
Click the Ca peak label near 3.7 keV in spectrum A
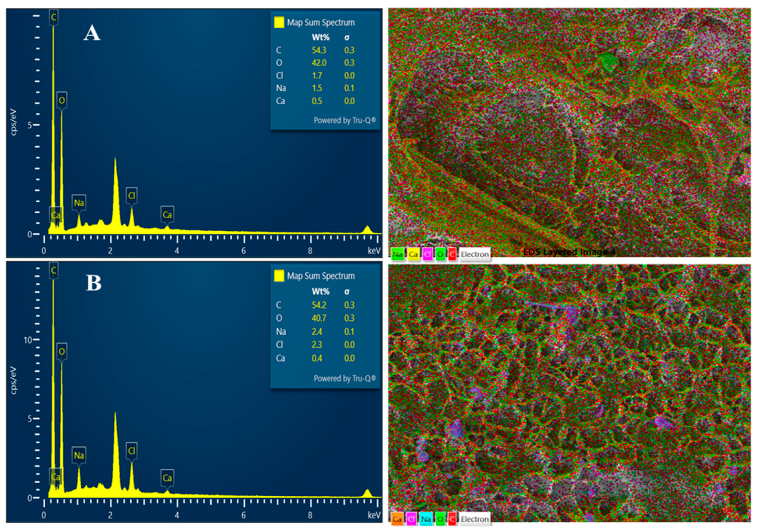point(167,215)
